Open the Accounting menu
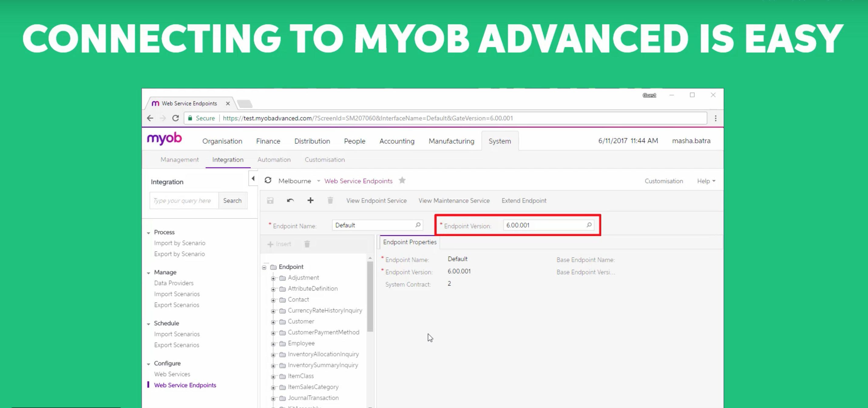Screen dimensions: 868x408 point(397,141)
